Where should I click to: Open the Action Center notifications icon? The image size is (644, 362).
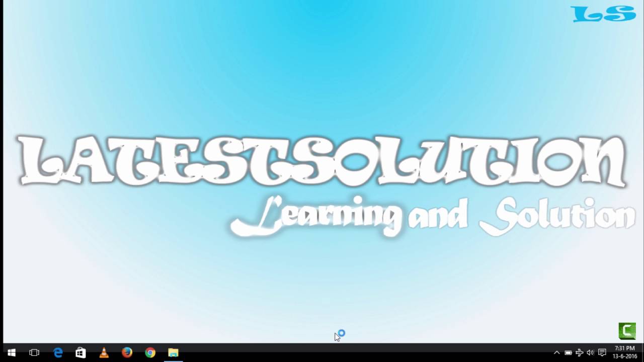point(602,353)
